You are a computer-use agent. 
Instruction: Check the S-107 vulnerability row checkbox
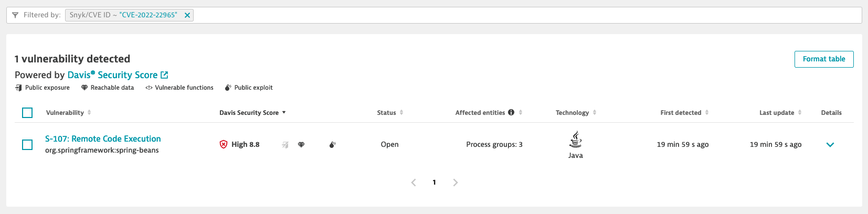27,145
